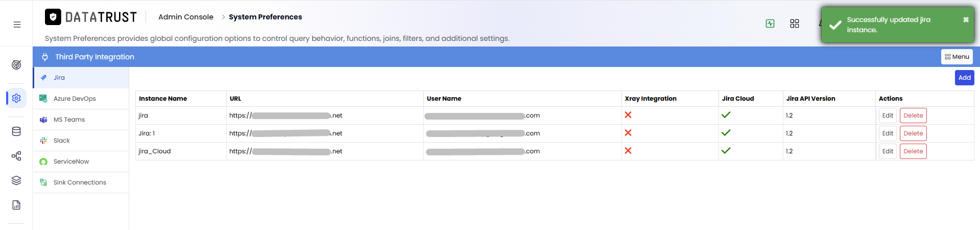Open the Menu button in blue bar
Viewport: 980px width, 230px height.
tap(957, 57)
